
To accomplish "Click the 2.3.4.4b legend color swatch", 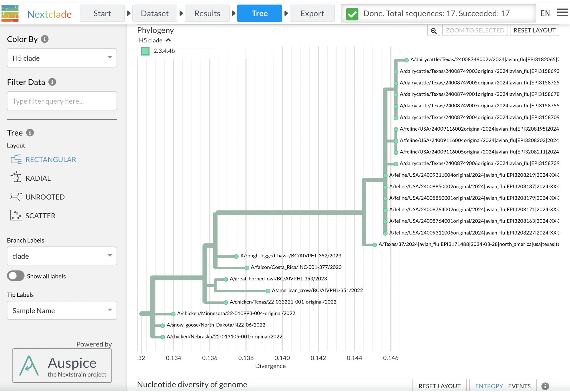I will pos(145,51).
